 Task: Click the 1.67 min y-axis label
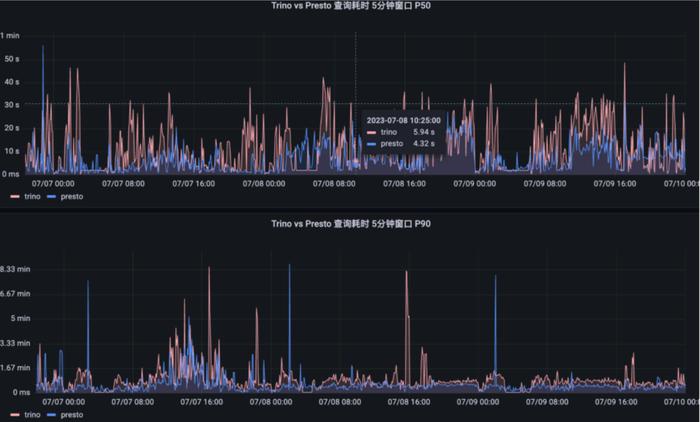click(15, 368)
